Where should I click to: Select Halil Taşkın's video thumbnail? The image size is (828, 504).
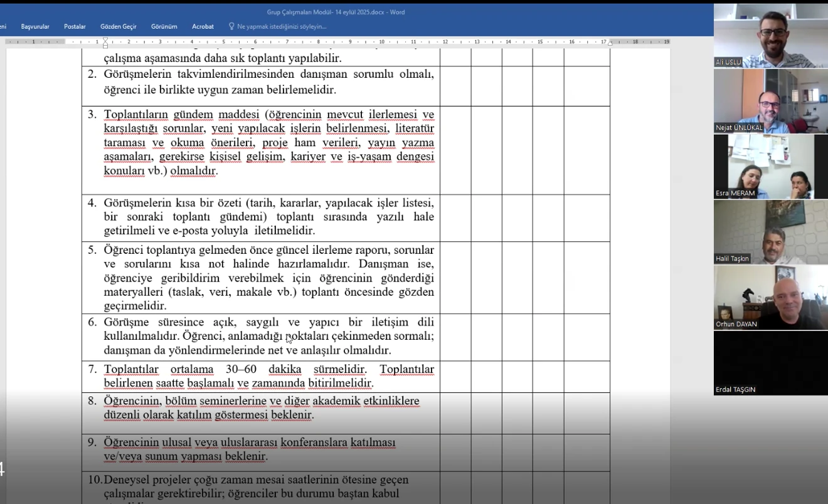[x=770, y=232]
